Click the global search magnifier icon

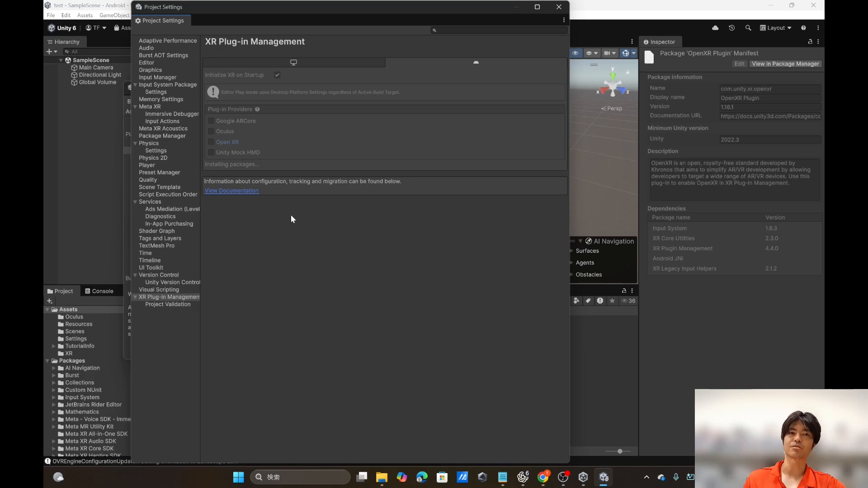748,28
